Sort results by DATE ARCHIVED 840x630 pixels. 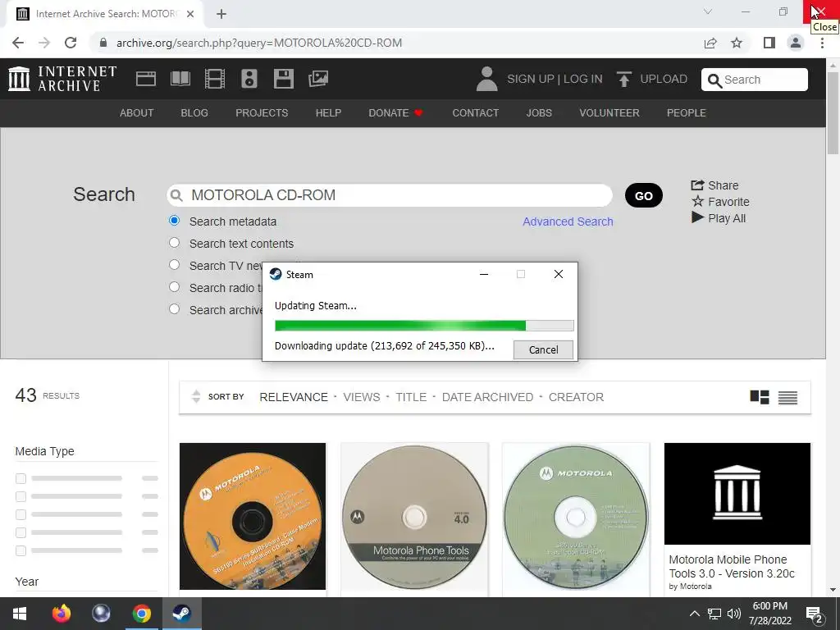tap(487, 397)
